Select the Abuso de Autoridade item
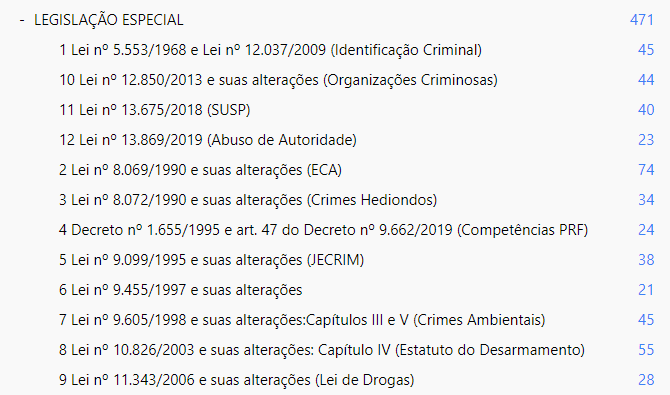 coord(208,140)
